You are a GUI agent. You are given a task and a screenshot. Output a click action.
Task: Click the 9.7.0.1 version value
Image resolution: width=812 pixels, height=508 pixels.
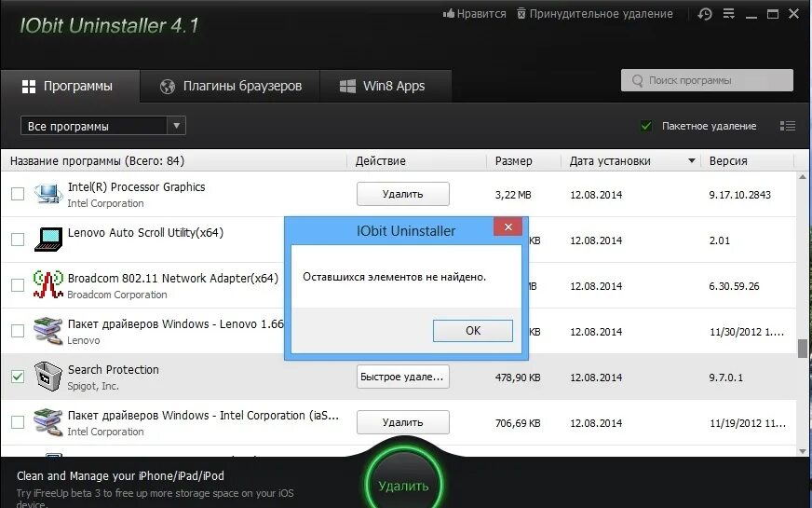click(x=725, y=378)
